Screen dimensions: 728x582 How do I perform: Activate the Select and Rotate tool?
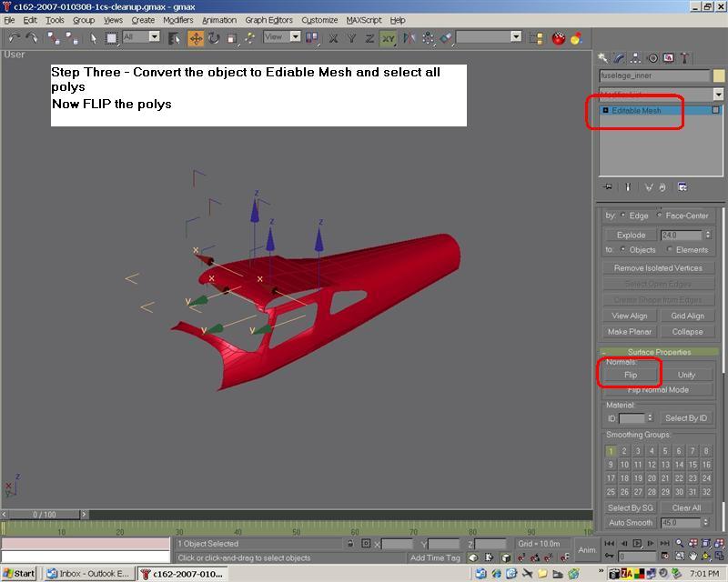pyautogui.click(x=214, y=38)
